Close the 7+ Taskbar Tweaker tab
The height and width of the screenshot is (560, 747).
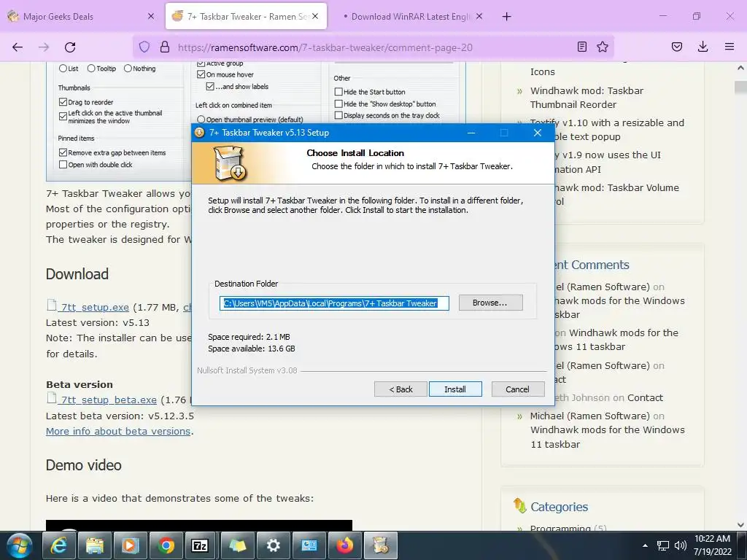pyautogui.click(x=315, y=16)
